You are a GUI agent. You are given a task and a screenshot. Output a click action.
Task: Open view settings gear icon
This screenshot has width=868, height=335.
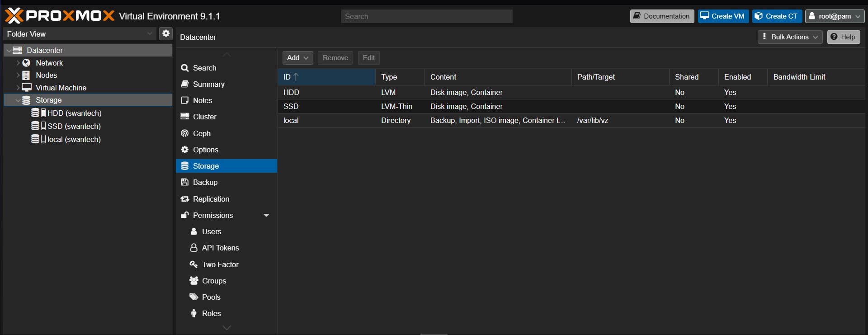pos(166,33)
